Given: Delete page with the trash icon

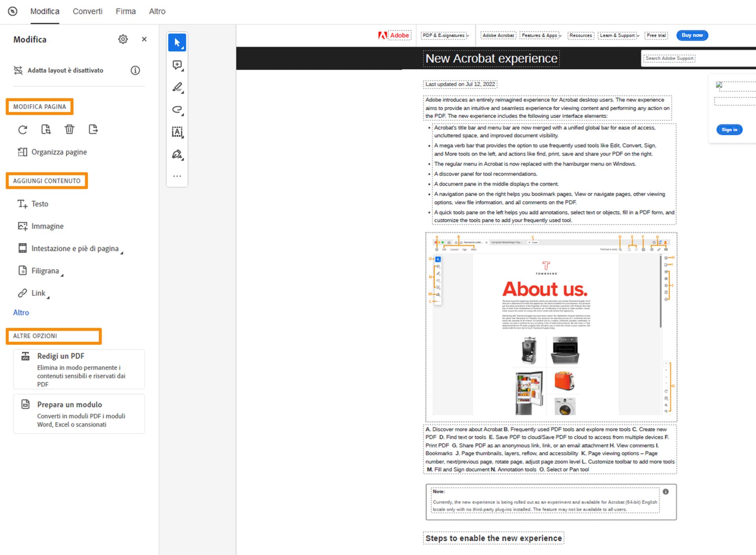Looking at the screenshot, I should point(69,129).
